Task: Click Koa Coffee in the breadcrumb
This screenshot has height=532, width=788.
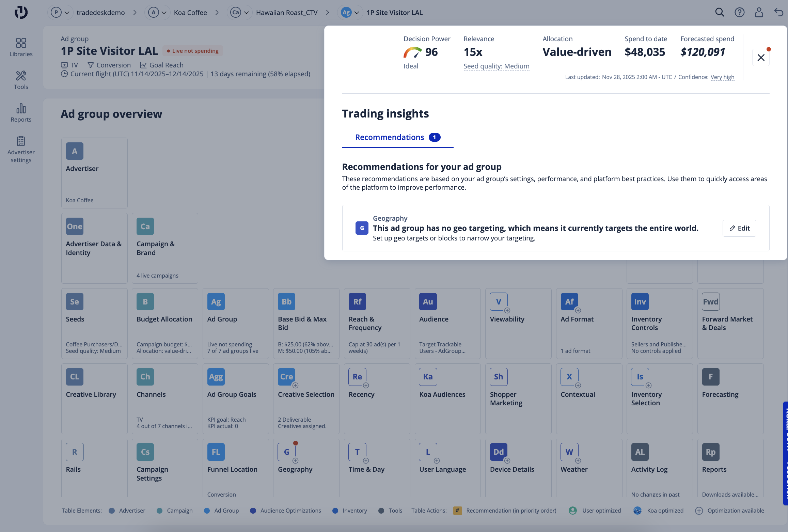Action: 190,13
